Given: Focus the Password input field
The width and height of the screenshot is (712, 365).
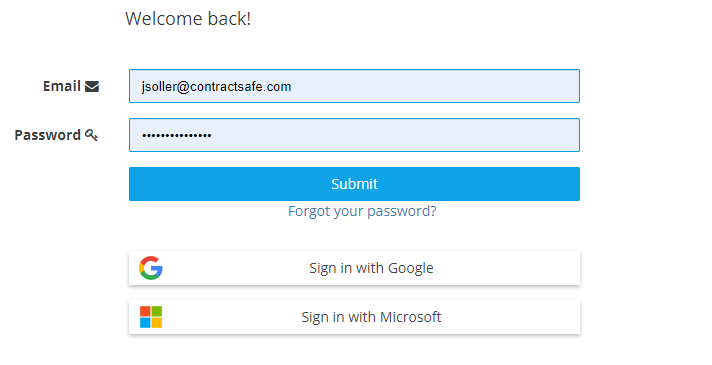Looking at the screenshot, I should (354, 135).
